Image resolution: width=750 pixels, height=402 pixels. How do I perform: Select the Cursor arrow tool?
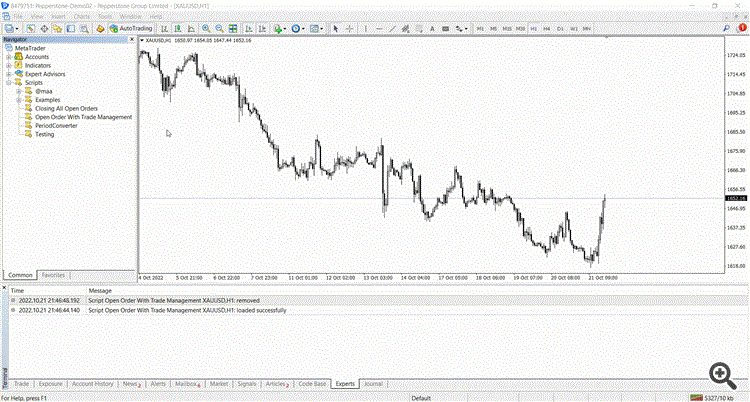pyautogui.click(x=336, y=29)
